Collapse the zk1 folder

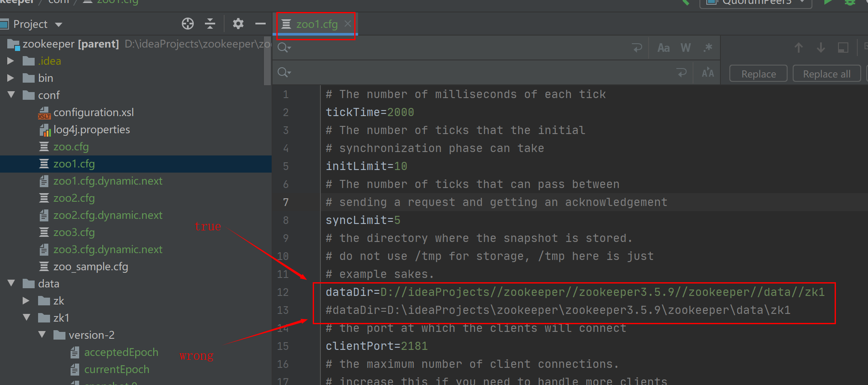pos(27,317)
